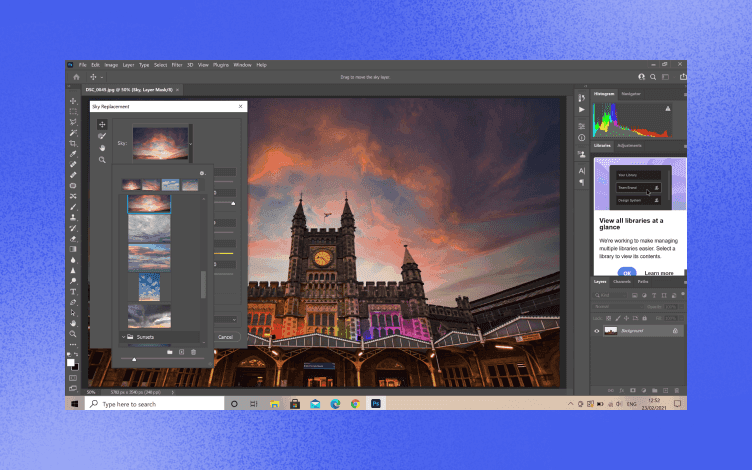
Task: Select the Crop tool
Action: (73, 143)
